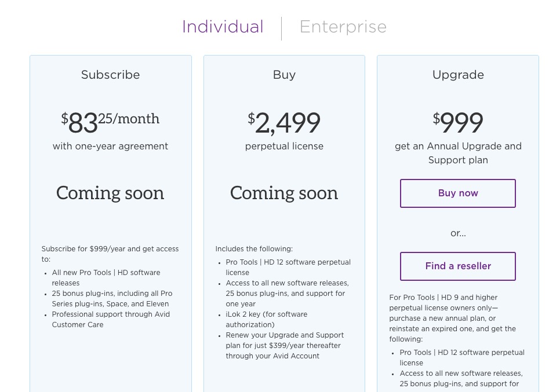Image resolution: width=549 pixels, height=392 pixels.
Task: Click Coming soon in the Subscribe card
Action: pyautogui.click(x=110, y=193)
